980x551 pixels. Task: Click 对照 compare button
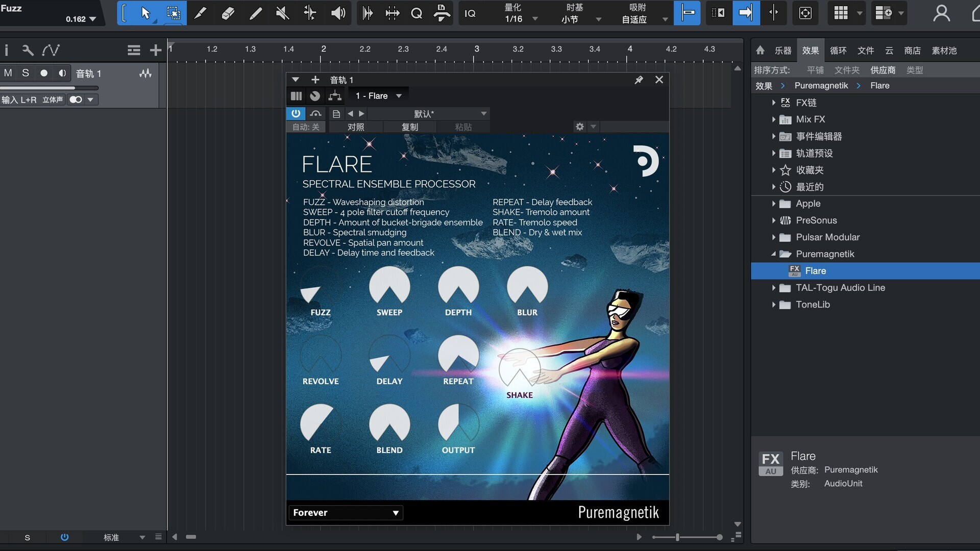(356, 127)
